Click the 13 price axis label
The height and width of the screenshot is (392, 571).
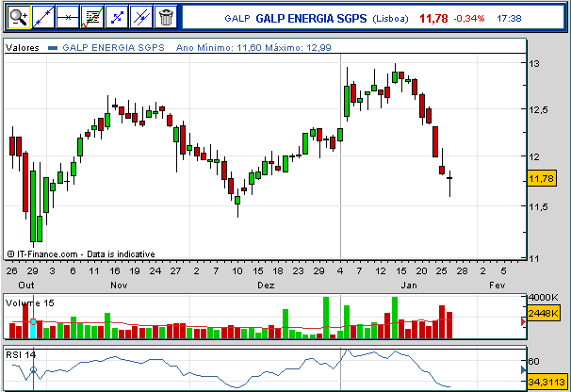(x=534, y=64)
